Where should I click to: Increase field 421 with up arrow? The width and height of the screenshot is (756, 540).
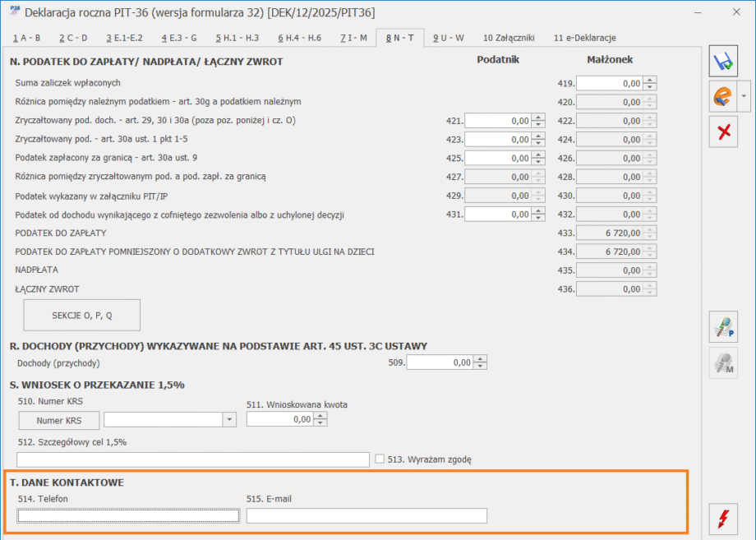(538, 118)
